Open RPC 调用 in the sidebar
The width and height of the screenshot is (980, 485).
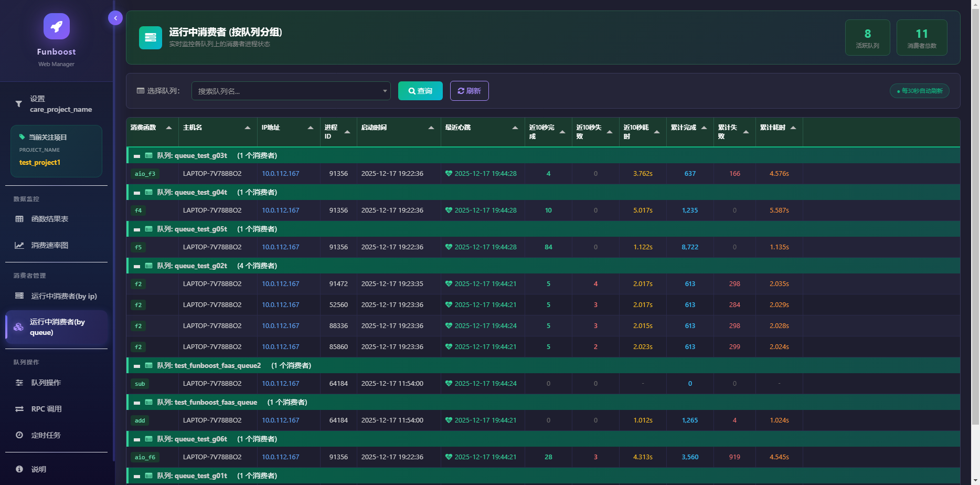tap(56, 409)
